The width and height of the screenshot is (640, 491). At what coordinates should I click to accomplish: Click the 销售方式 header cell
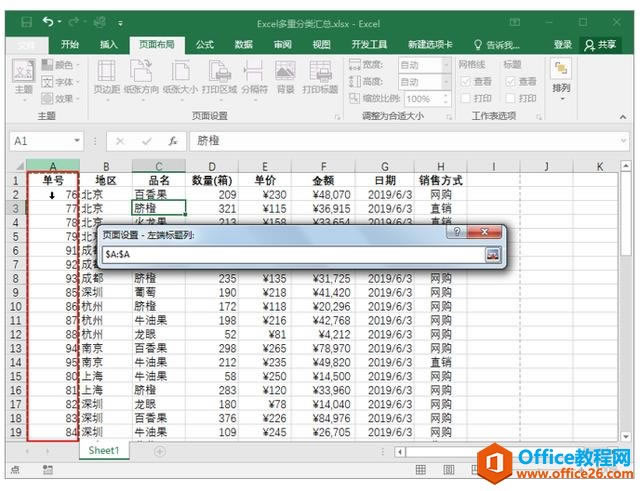tap(440, 180)
